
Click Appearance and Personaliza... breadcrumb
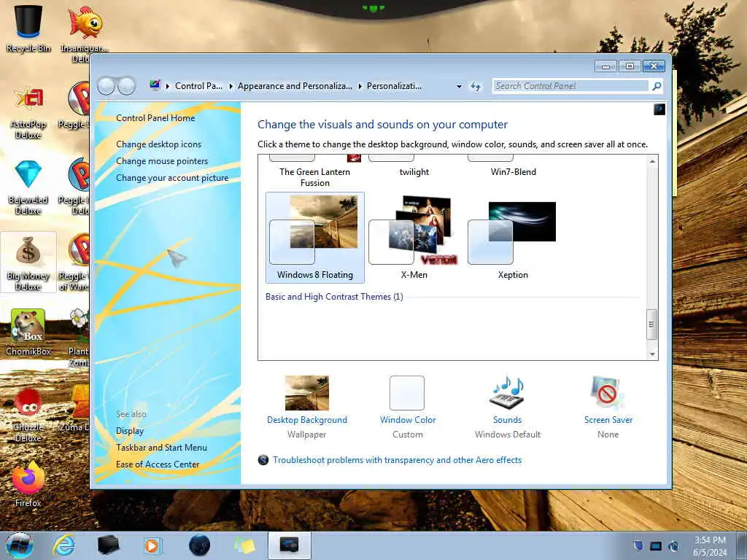295,86
